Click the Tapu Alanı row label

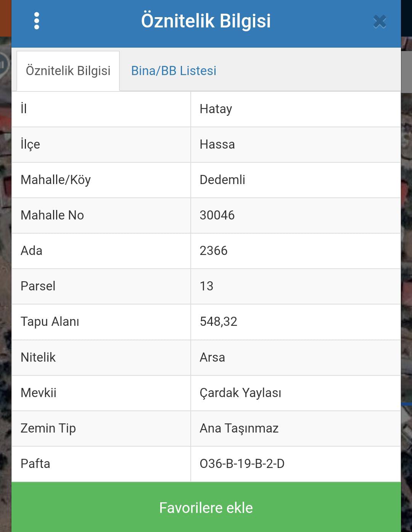50,322
